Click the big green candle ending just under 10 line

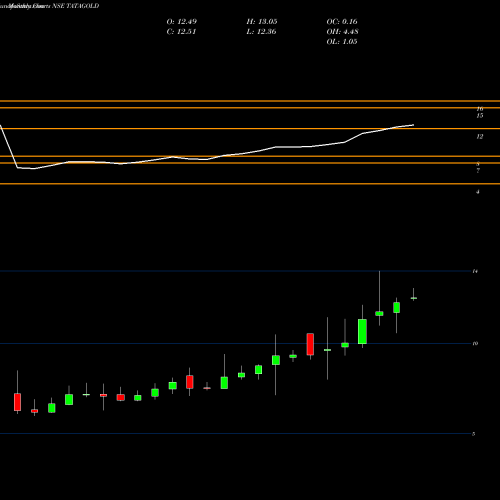(x=362, y=331)
